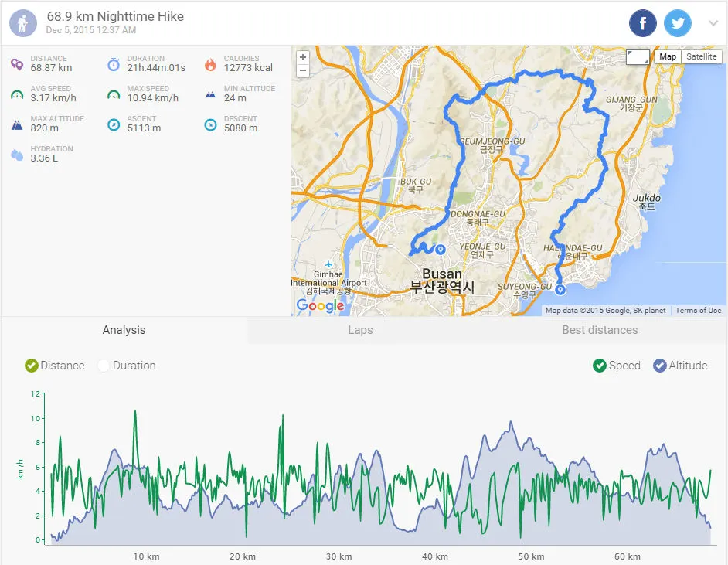Click the descent compass icon
Screen dimensions: 728x565
tap(210, 125)
